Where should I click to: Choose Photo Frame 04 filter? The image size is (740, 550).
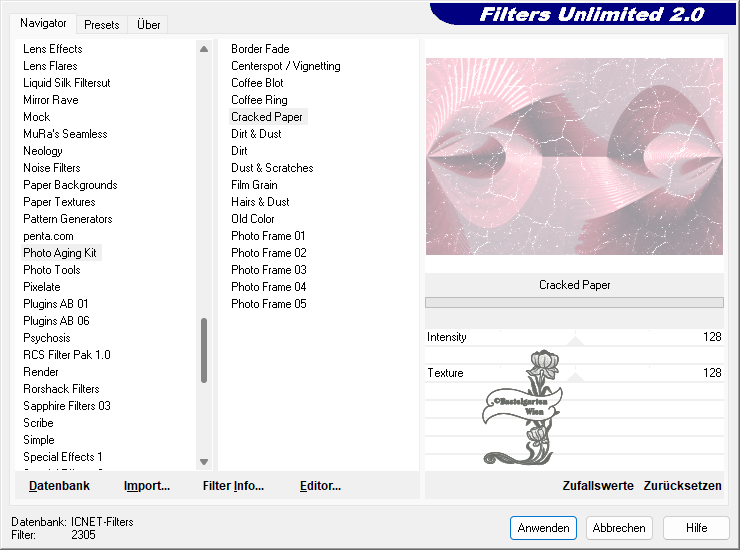[269, 287]
